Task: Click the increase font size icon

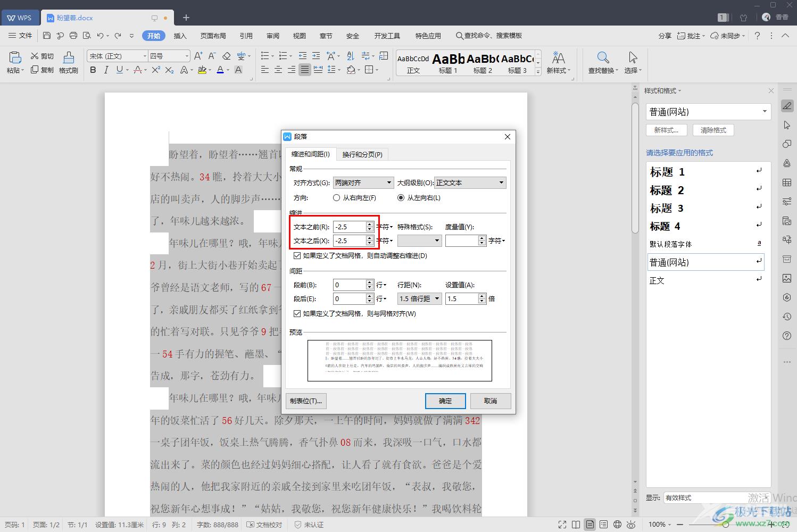Action: coord(198,56)
